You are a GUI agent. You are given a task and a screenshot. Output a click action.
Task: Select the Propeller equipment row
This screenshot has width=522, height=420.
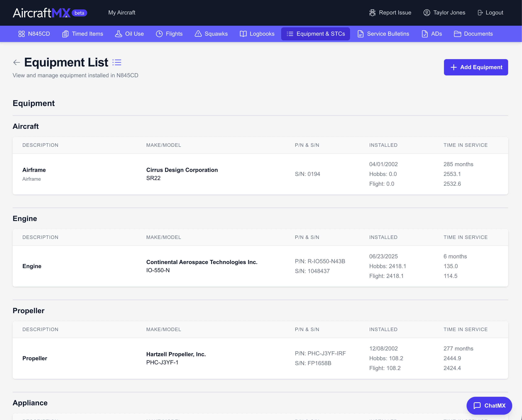261,358
